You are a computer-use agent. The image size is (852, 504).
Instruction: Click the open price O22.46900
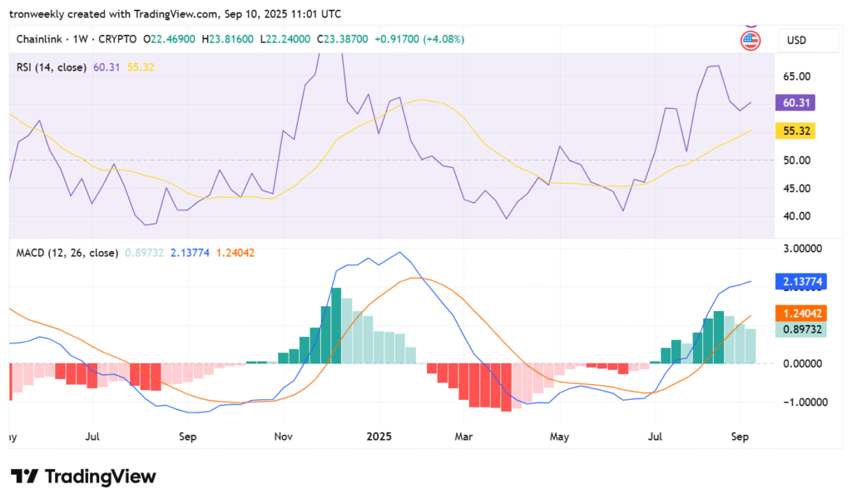(x=169, y=39)
